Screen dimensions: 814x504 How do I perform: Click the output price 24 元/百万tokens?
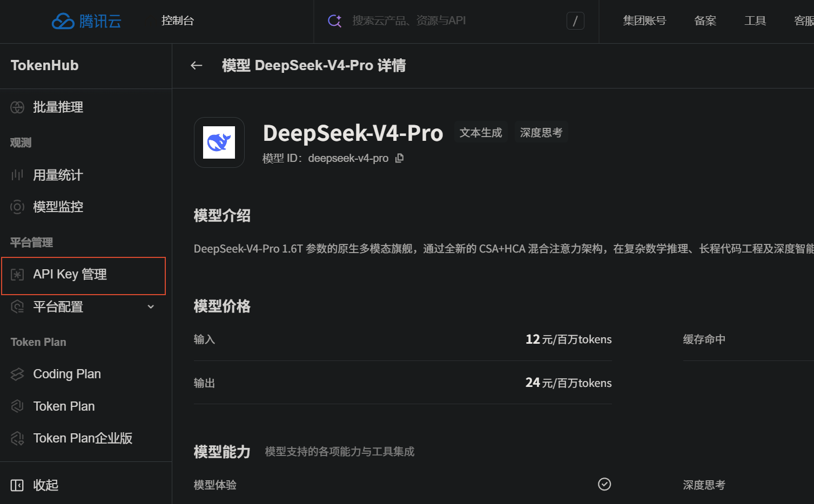[x=569, y=383]
